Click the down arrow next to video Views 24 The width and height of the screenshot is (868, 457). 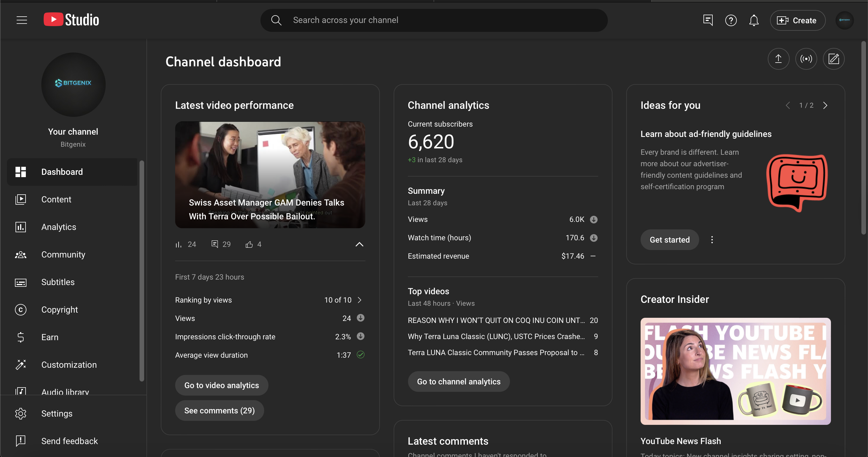pos(361,318)
